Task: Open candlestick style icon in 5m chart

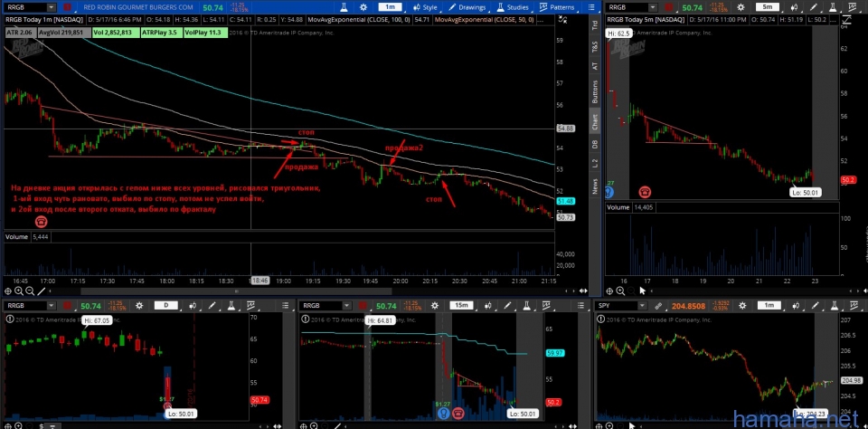Action: (793, 7)
